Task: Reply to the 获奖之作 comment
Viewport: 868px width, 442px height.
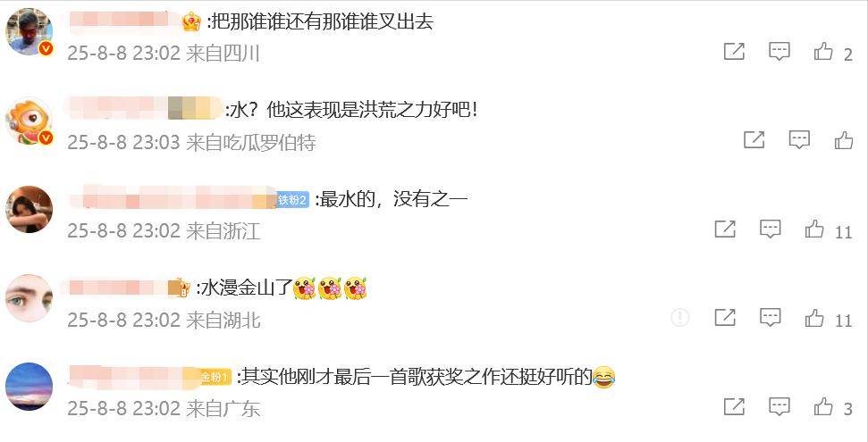Action: pos(779,406)
